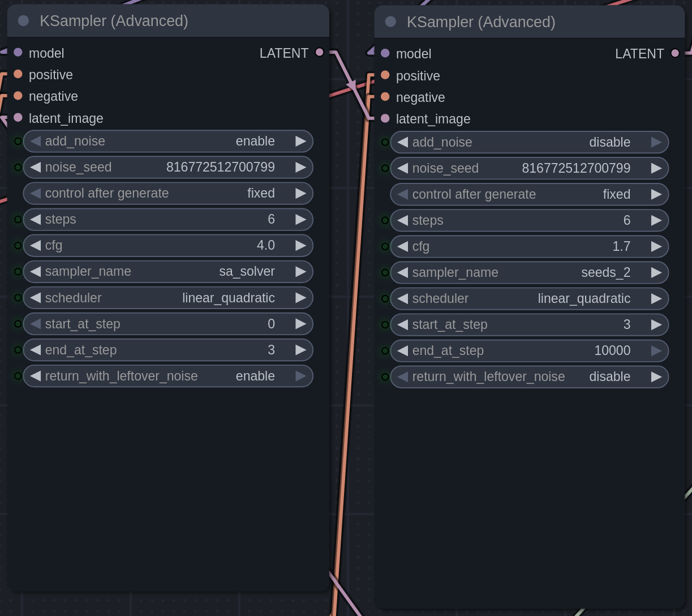Viewport: 692px width, 616px height.
Task: Open scheduler dropdown on left KSampler
Action: coord(168,298)
